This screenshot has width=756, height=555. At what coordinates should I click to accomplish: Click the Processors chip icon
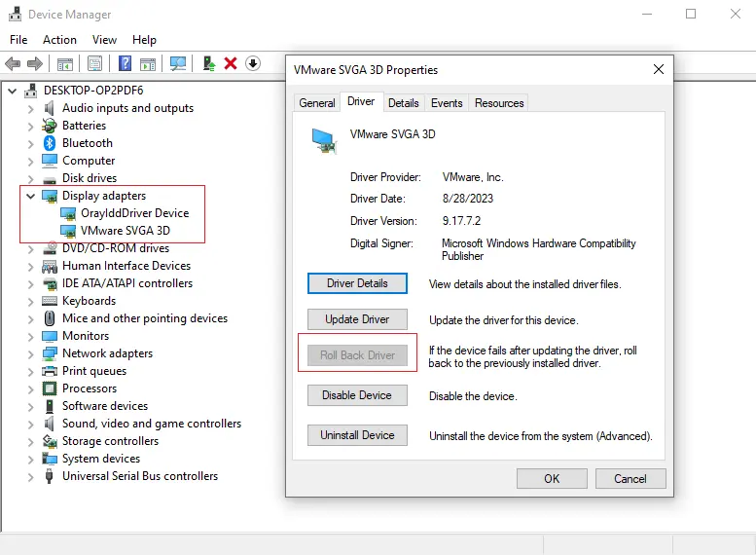[50, 388]
